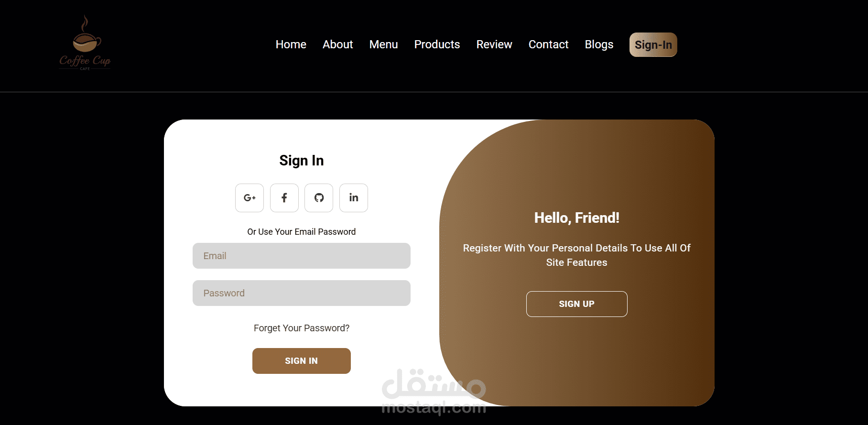Click the Facebook sign-in icon
The height and width of the screenshot is (425, 868).
click(x=284, y=198)
